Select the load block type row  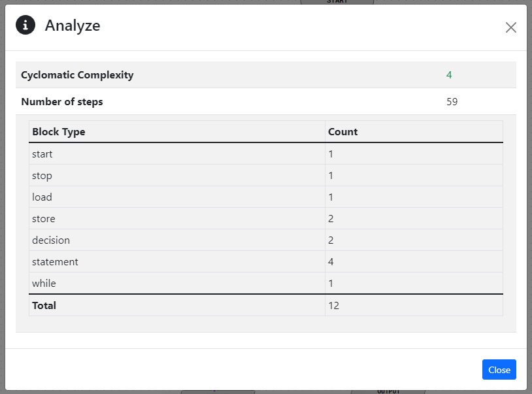(x=265, y=197)
